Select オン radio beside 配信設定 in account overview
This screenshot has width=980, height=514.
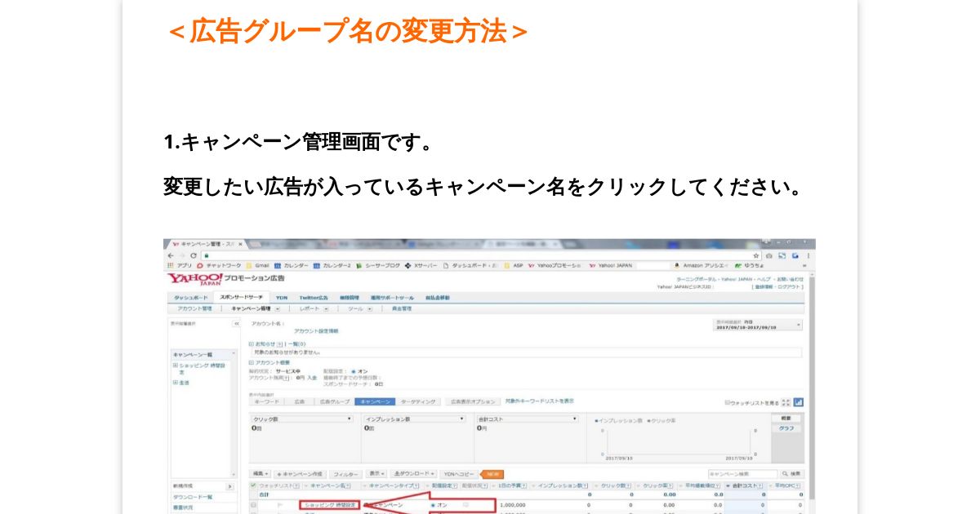[353, 371]
